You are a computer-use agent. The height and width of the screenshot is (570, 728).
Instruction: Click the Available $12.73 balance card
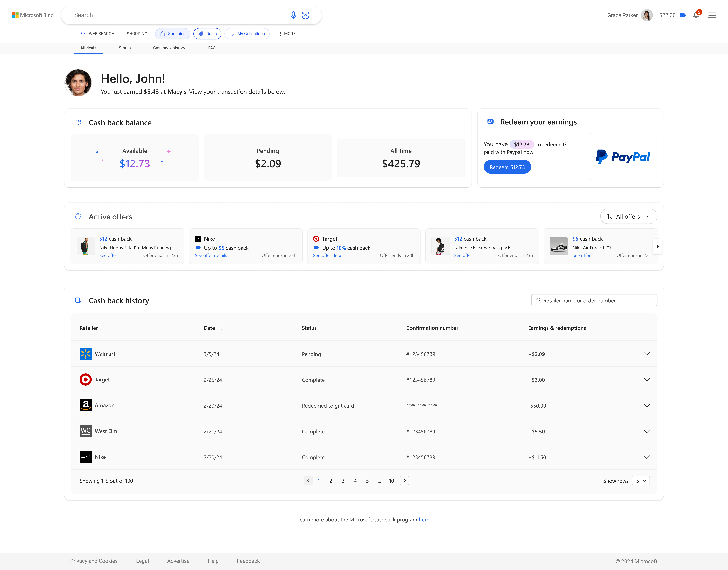(x=135, y=158)
